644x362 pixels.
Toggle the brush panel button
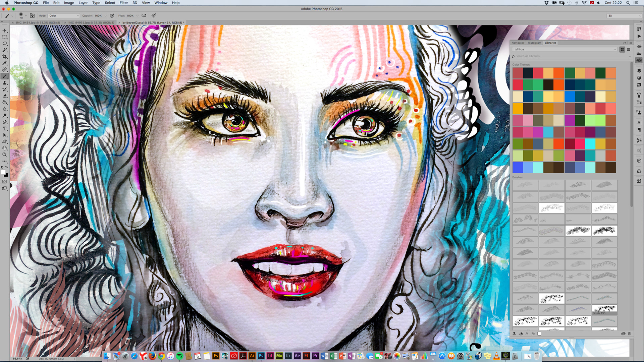click(32, 16)
